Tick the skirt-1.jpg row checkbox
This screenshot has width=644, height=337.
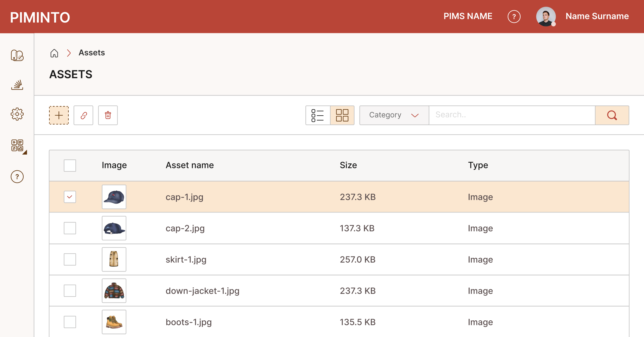pyautogui.click(x=70, y=259)
